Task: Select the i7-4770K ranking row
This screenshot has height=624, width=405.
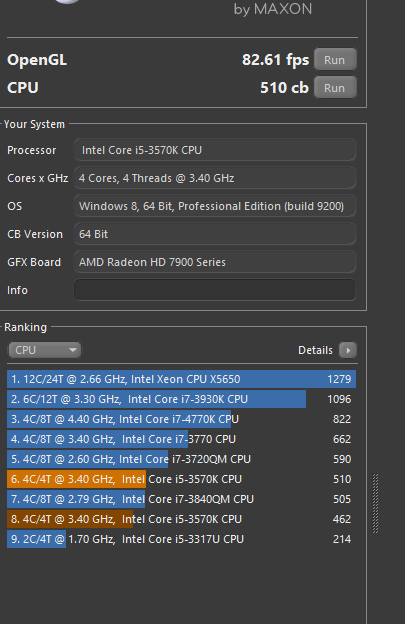Action: click(181, 419)
